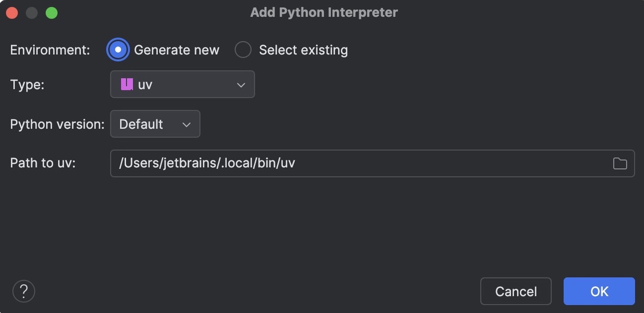Choose the "Select existing" environment option

click(243, 49)
